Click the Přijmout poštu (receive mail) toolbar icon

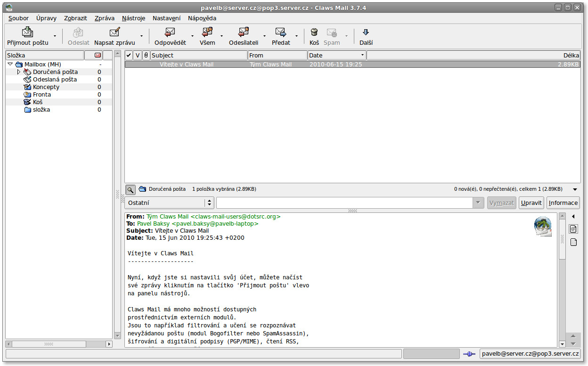point(27,33)
